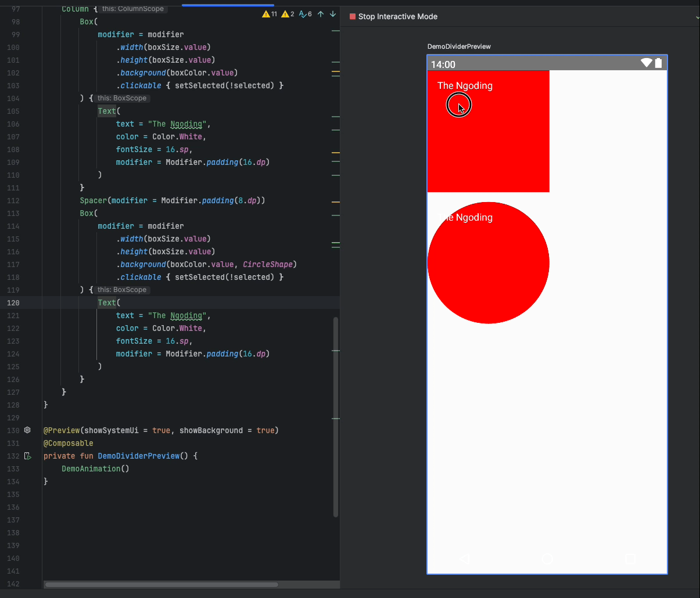This screenshot has width=700, height=598.
Task: Click the 6 typos indicator
Action: tap(306, 14)
